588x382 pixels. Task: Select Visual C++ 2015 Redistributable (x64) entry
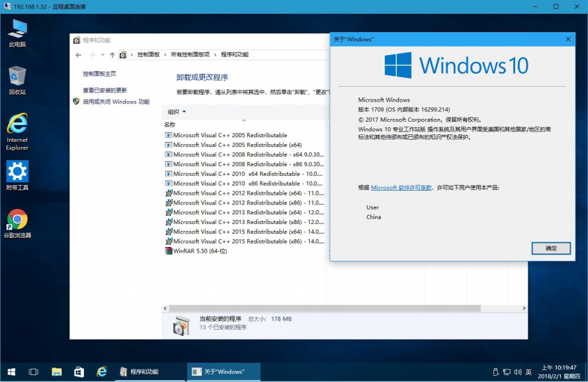[245, 232]
